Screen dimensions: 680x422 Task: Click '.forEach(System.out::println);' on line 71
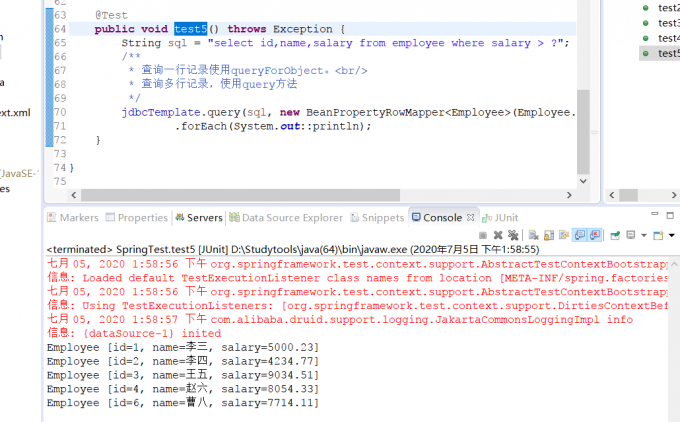(x=273, y=126)
